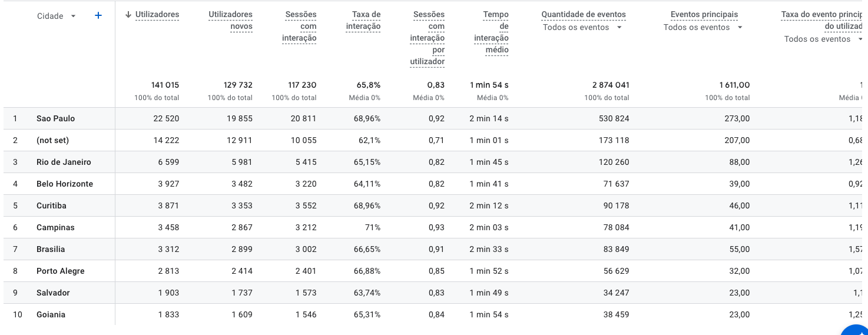Image resolution: width=868 pixels, height=335 pixels.
Task: Click the Taxa de interação column header
Action: [363, 20]
